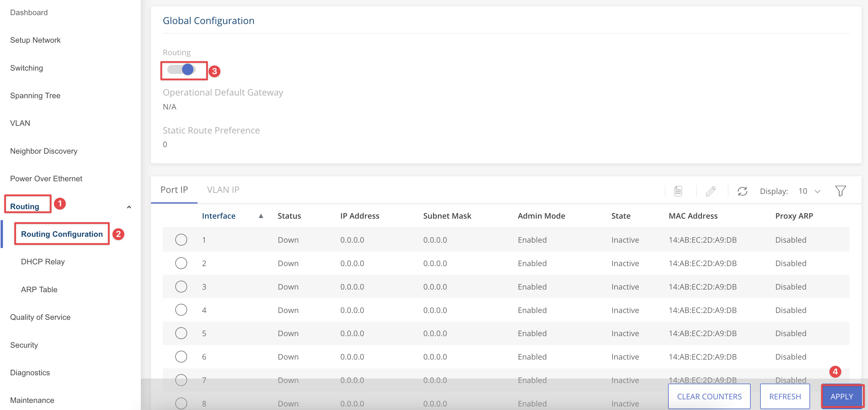
Task: Select the Port IP tab
Action: click(174, 190)
